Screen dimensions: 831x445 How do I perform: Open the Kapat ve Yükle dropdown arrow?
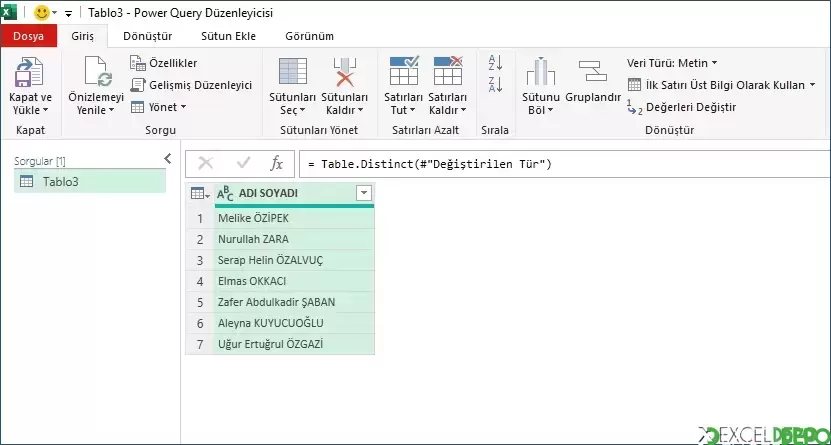(x=45, y=111)
